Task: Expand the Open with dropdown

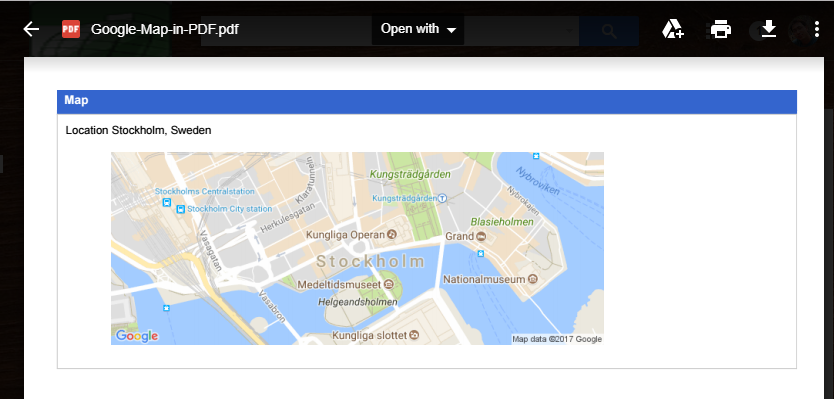Action: coord(418,29)
